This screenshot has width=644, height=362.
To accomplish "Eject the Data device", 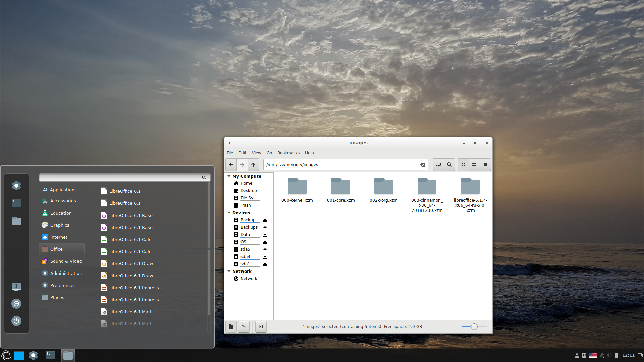I will click(265, 235).
